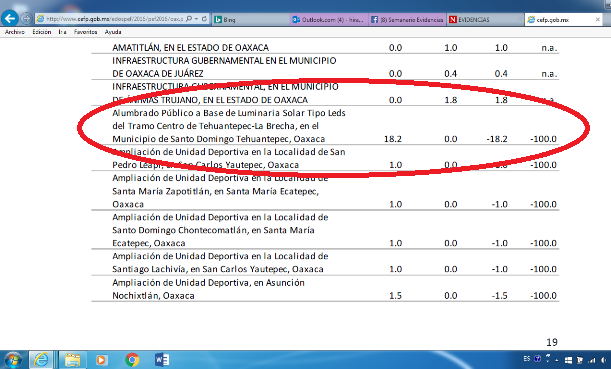This screenshot has width=611, height=369.
Task: Open the Windows Start menu
Action: point(13,360)
